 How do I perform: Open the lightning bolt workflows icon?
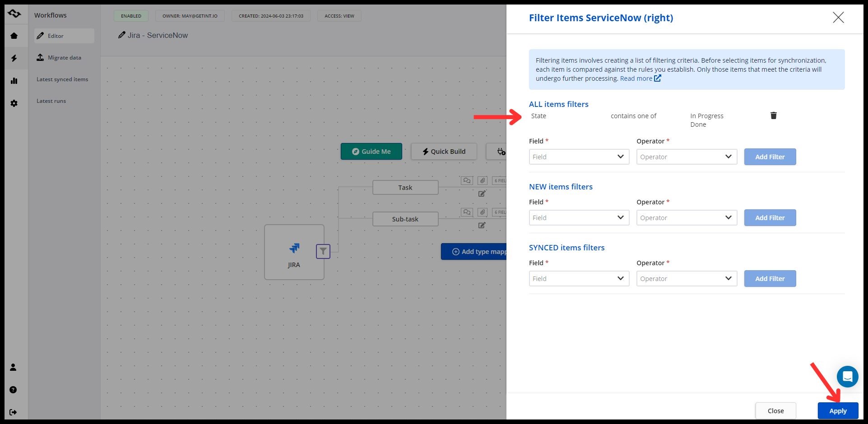click(x=14, y=58)
